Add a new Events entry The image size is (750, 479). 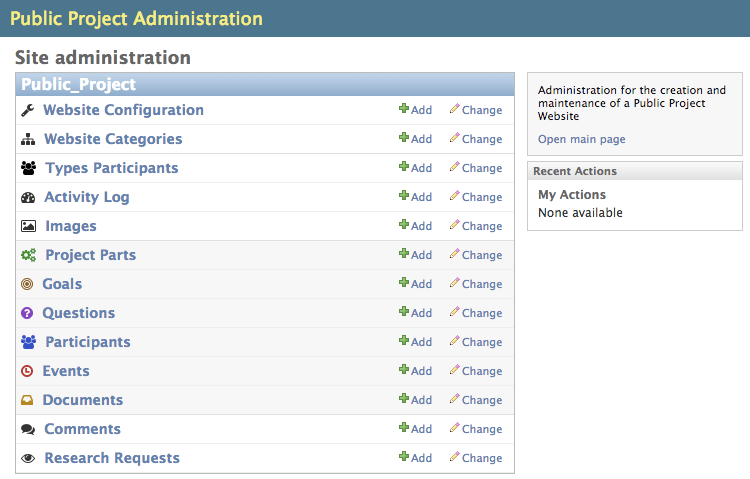coord(416,371)
